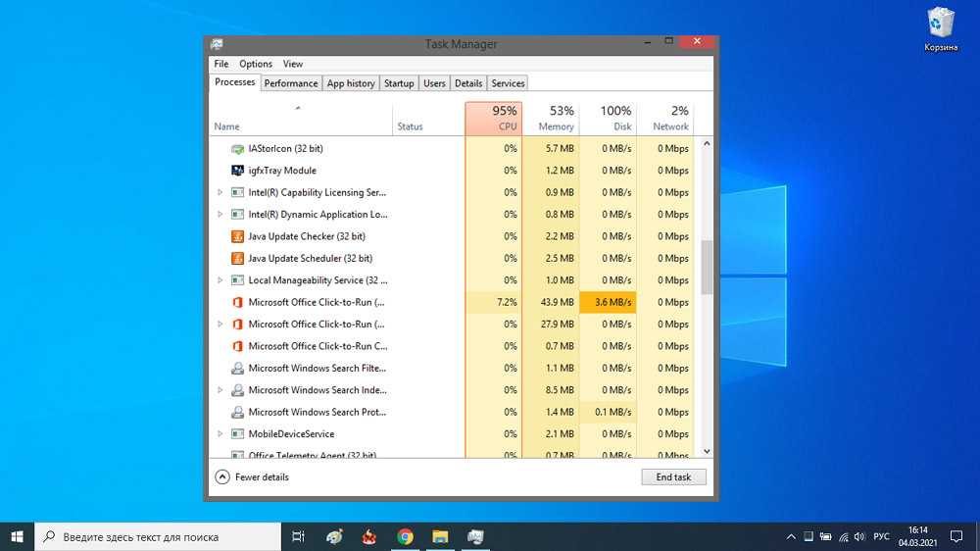Open the File menu
980x551 pixels.
tap(221, 64)
